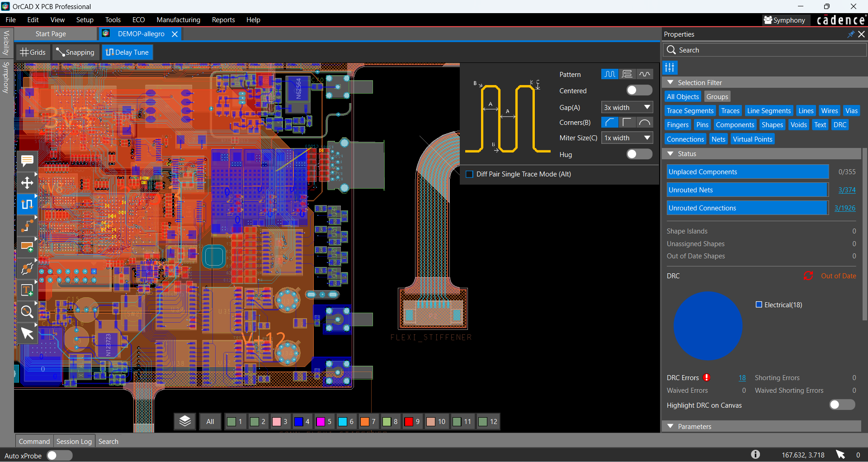Screen dimensions: 868x462
Task: Select the Move tool in left toolbar
Action: (x=27, y=183)
